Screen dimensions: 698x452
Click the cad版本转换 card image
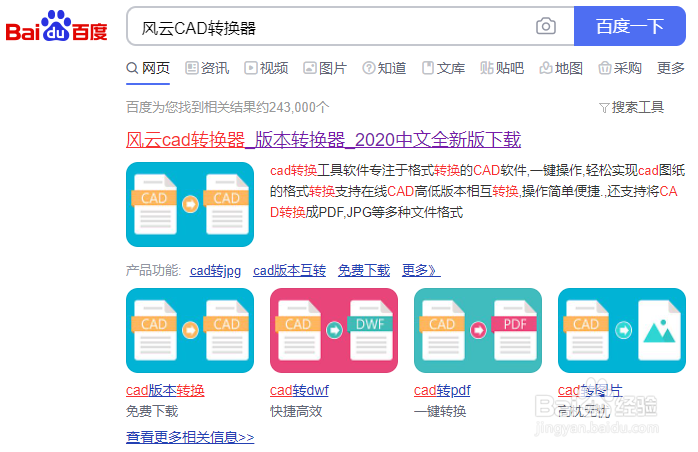[x=190, y=330]
